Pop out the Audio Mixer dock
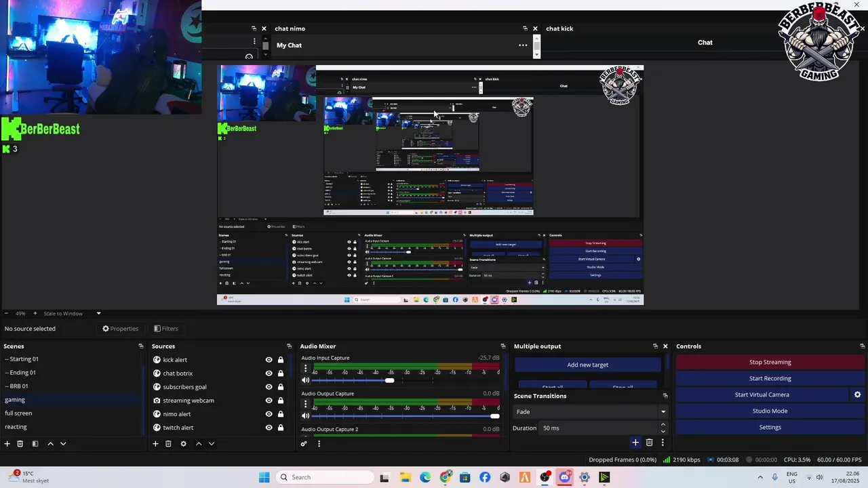Viewport: 868px width, 488px height. 502,346
